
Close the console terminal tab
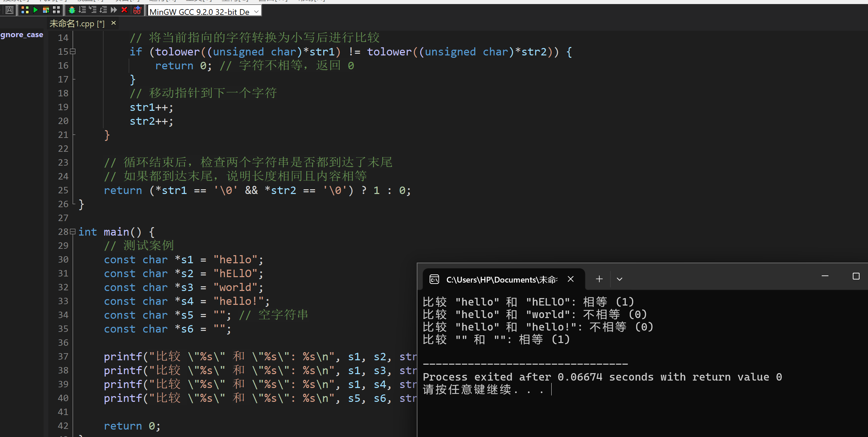pyautogui.click(x=571, y=279)
